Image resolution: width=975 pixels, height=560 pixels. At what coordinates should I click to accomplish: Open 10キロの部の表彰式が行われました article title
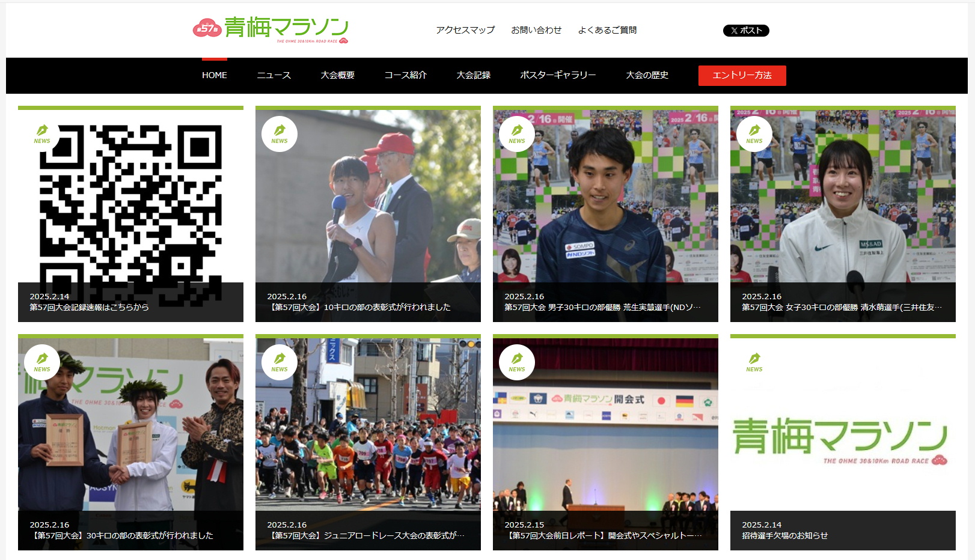point(359,307)
